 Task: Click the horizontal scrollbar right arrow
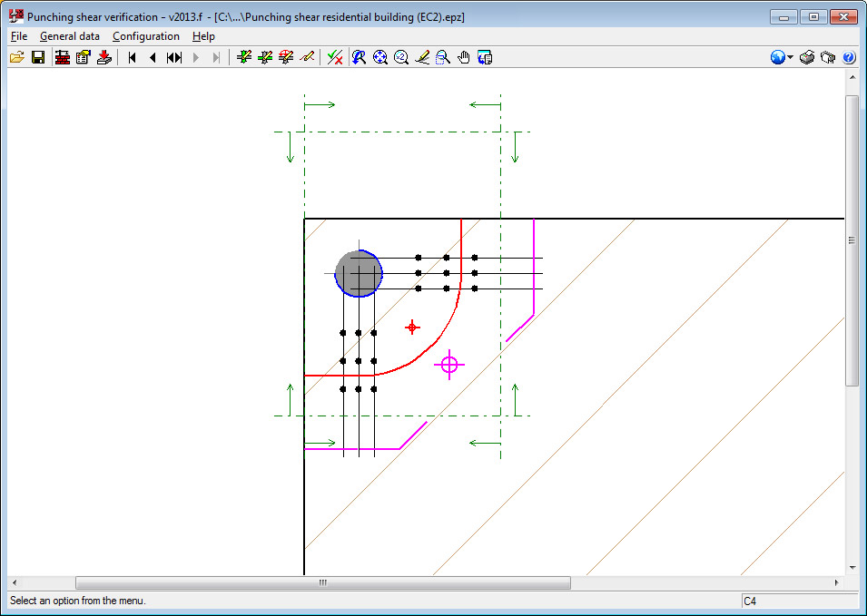coord(836,582)
